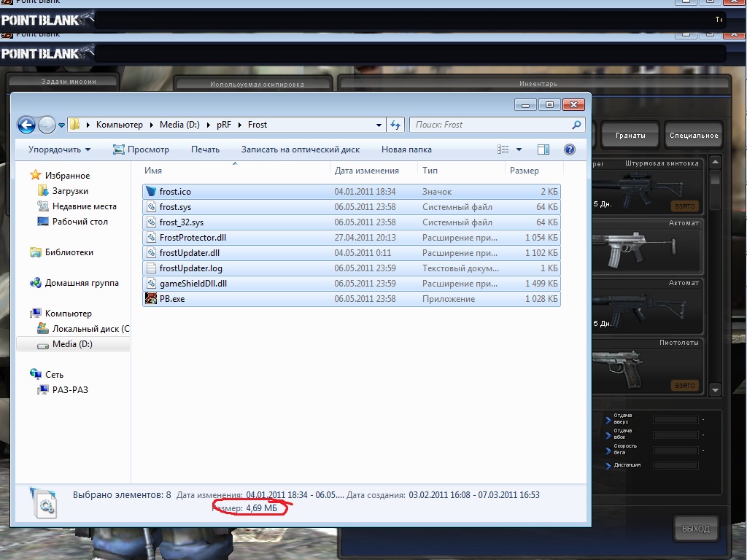Click the Back navigation arrow button
The height and width of the screenshot is (560, 747).
tap(26, 125)
